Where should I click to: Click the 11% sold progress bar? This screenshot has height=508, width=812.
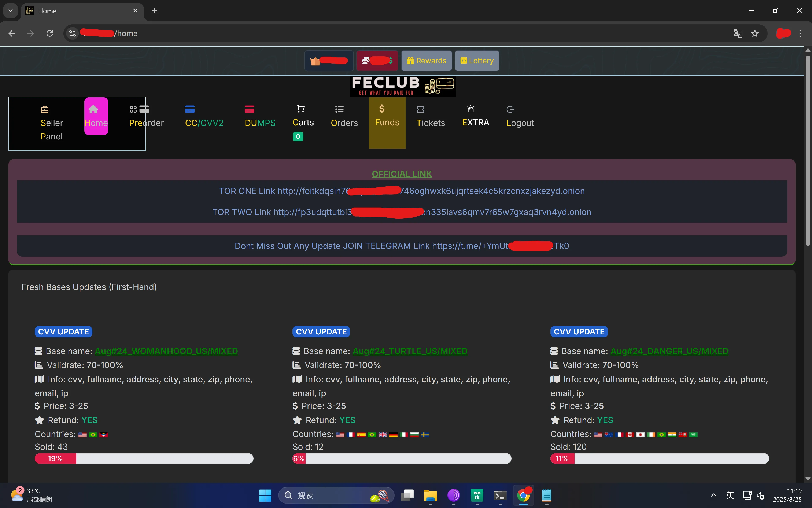(660, 459)
